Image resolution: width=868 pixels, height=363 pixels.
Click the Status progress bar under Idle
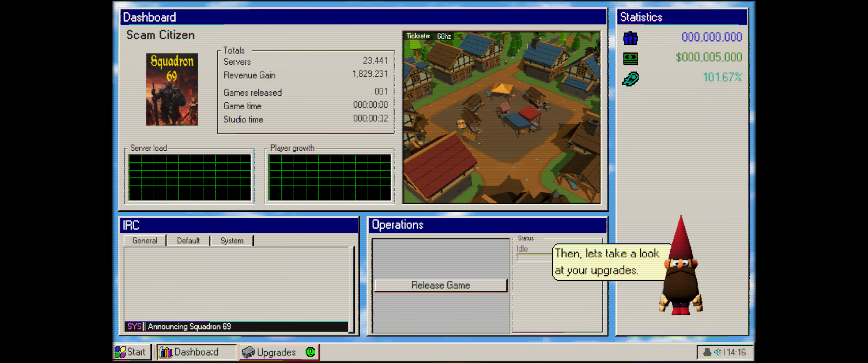click(534, 258)
